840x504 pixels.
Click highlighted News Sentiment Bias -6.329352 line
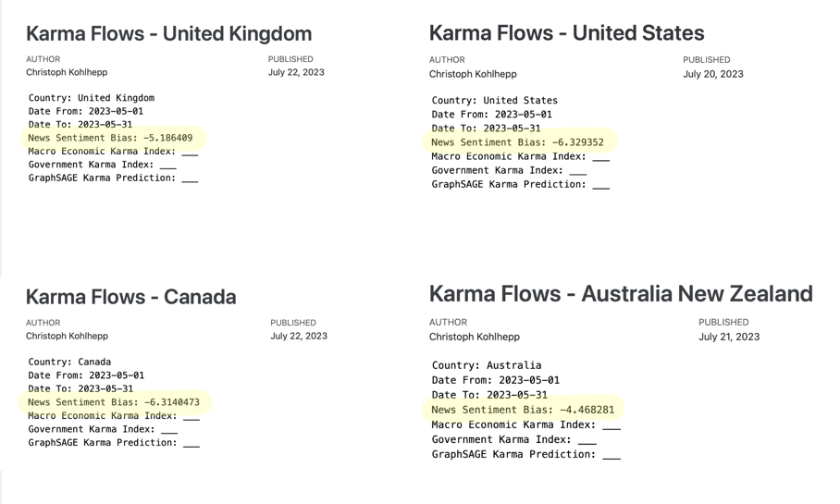click(x=517, y=142)
